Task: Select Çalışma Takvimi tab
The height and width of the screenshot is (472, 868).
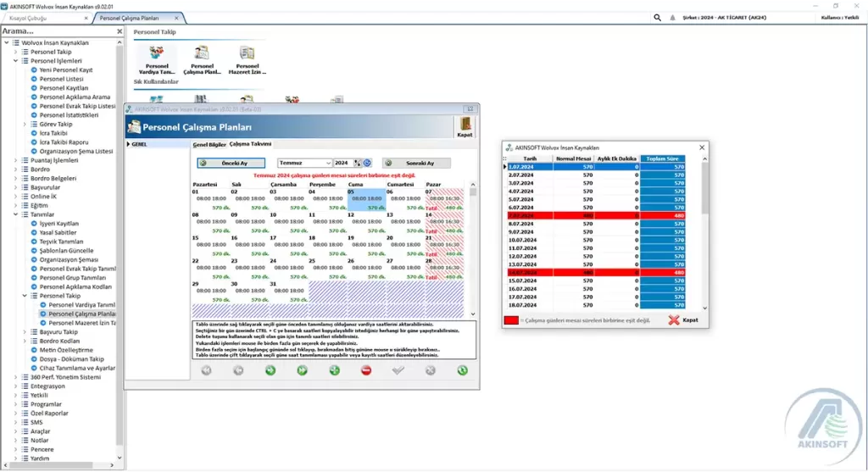Action: 250,144
